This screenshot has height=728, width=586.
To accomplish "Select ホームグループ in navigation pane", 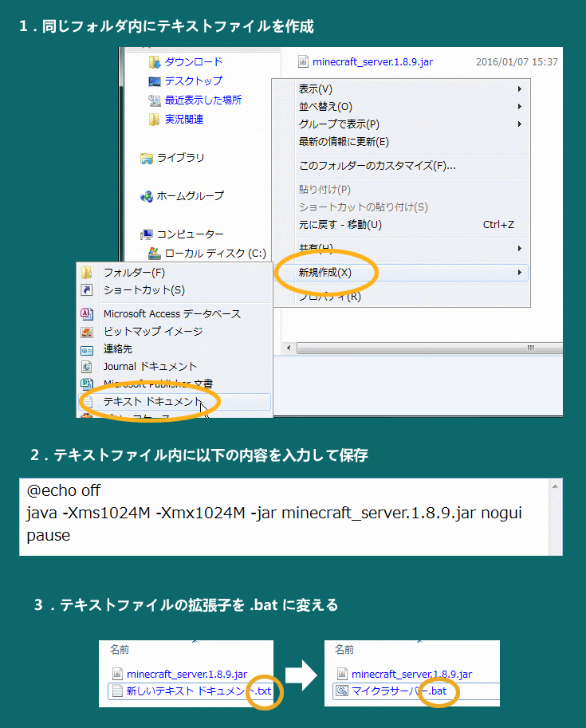I will click(191, 196).
